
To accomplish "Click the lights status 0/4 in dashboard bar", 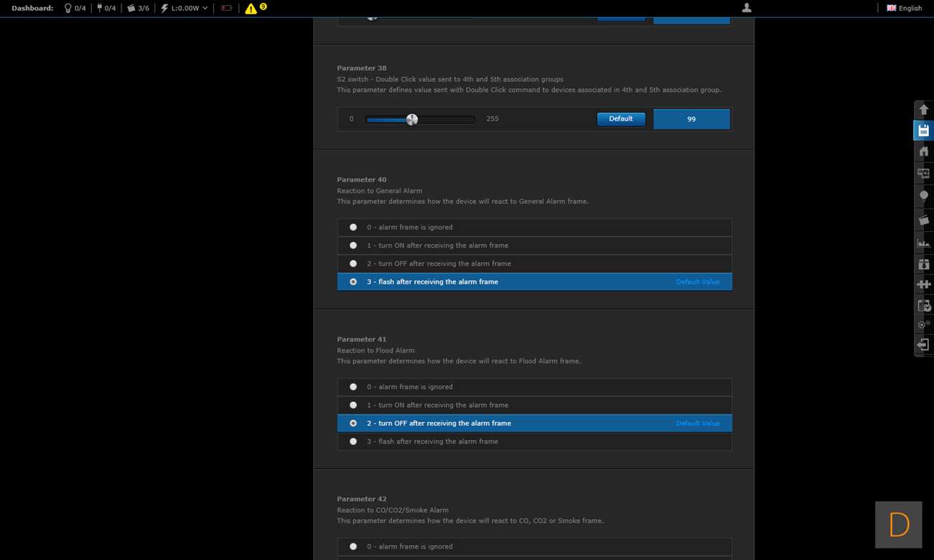I will [x=75, y=9].
